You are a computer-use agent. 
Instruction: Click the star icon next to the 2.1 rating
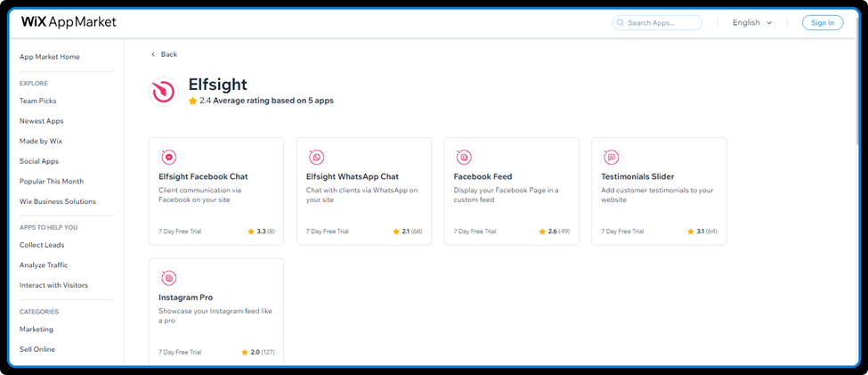click(x=396, y=232)
